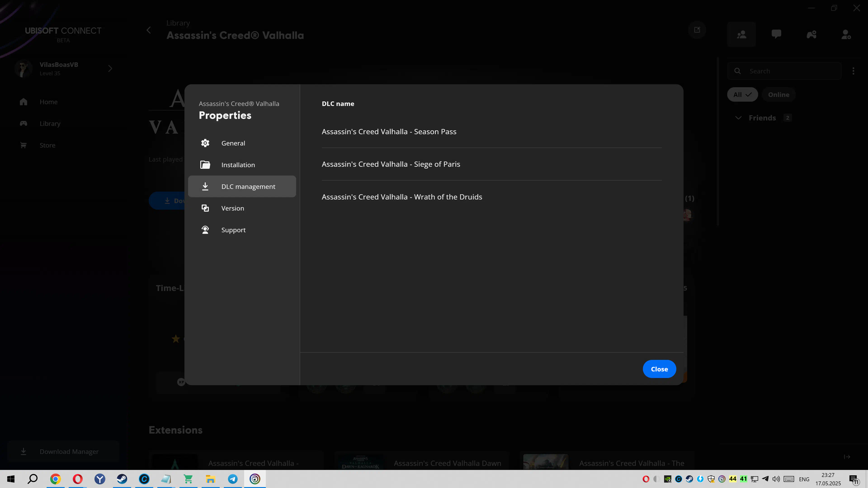This screenshot has width=868, height=488.
Task: Open Assassin's Creed Valhalla Dawn extension card
Action: (x=422, y=461)
